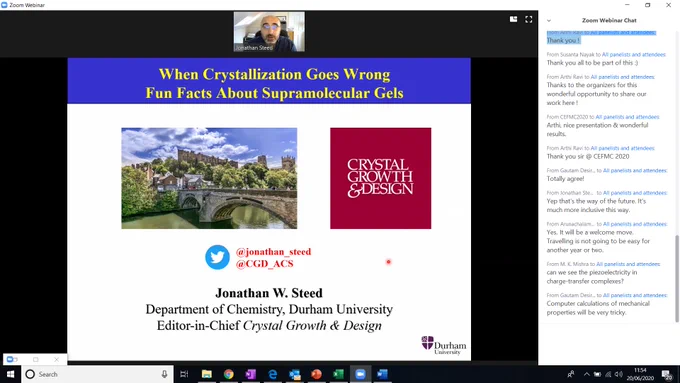The image size is (680, 383).
Task: Click the Durham University logo on the slide
Action: point(444,346)
